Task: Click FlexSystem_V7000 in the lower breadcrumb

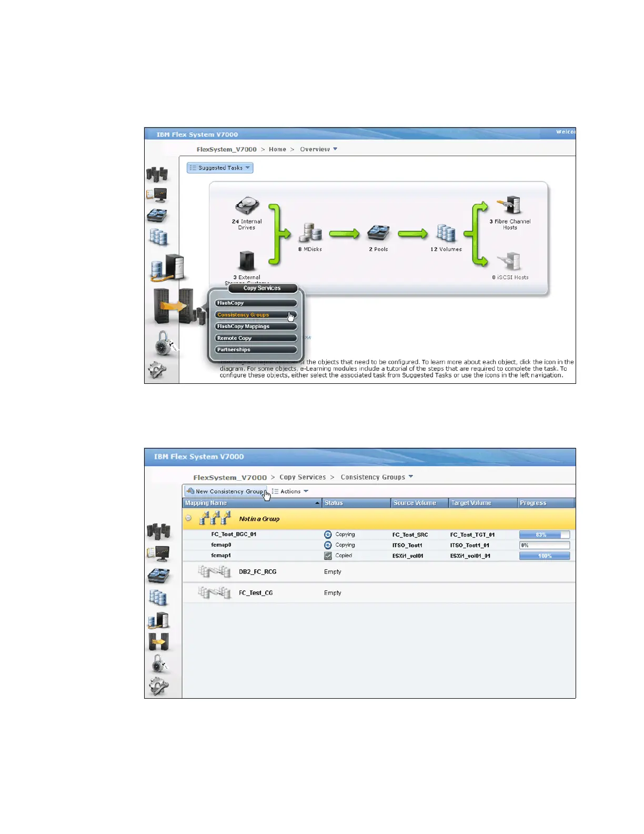Action: point(230,478)
